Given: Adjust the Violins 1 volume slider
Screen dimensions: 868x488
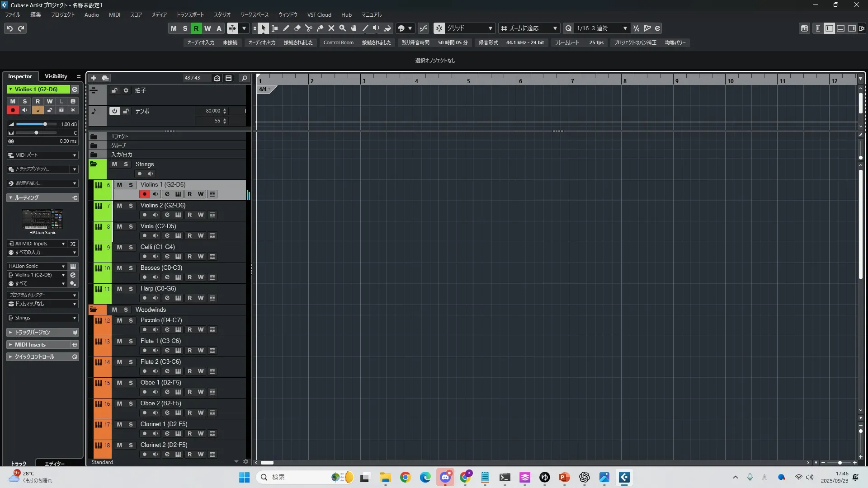Looking at the screenshot, I should pos(45,124).
